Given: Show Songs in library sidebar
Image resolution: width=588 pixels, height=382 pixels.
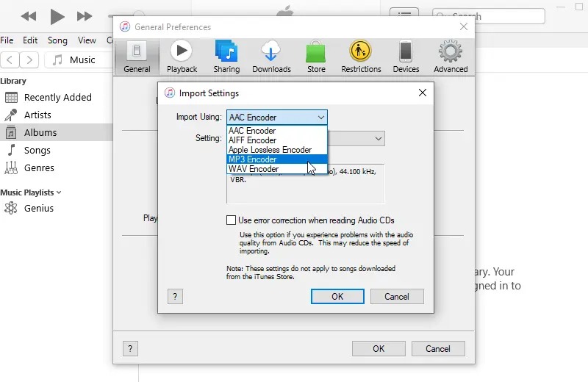Looking at the screenshot, I should tap(57, 150).
